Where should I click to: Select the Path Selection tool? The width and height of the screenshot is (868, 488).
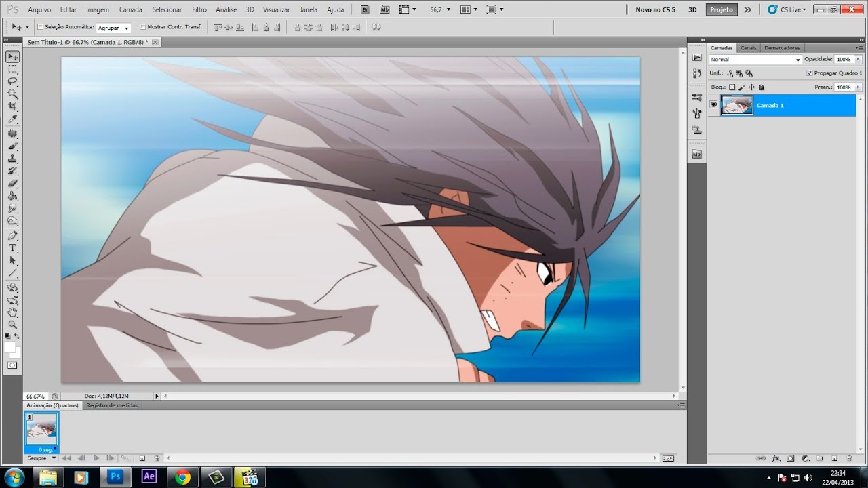pyautogui.click(x=12, y=260)
